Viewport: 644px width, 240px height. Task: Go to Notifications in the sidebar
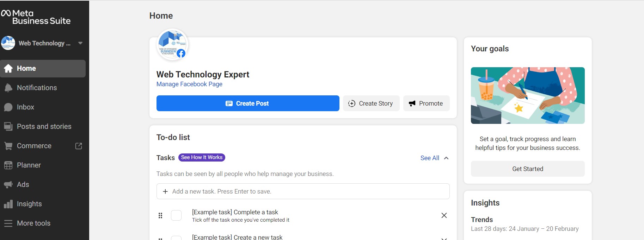click(x=43, y=88)
